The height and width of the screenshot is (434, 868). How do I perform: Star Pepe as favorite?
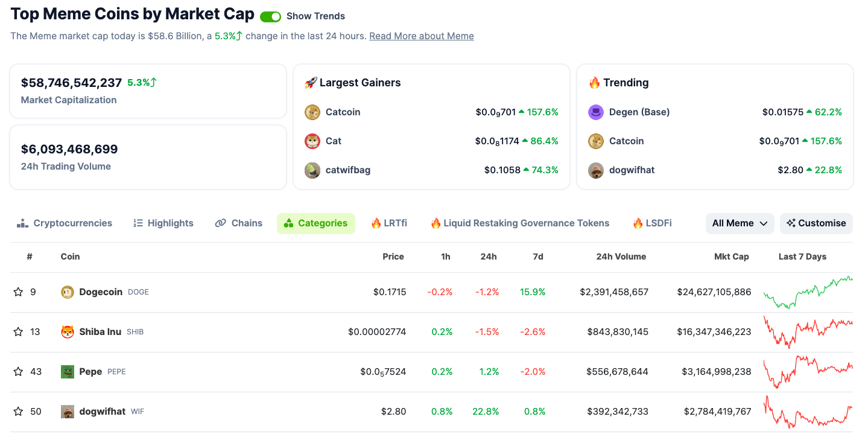tap(18, 372)
